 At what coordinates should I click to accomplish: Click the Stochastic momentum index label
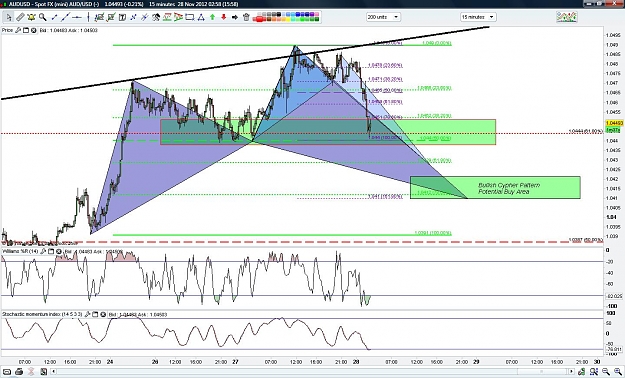(x=42, y=314)
